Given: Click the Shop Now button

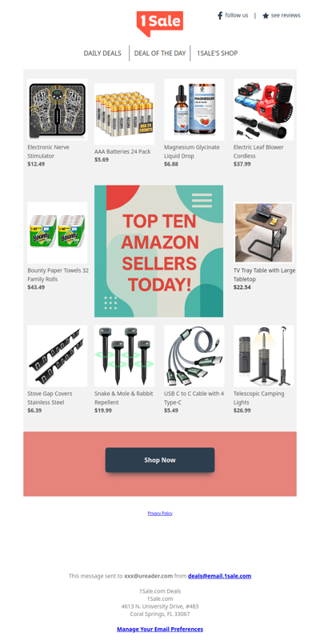Looking at the screenshot, I should tap(160, 460).
